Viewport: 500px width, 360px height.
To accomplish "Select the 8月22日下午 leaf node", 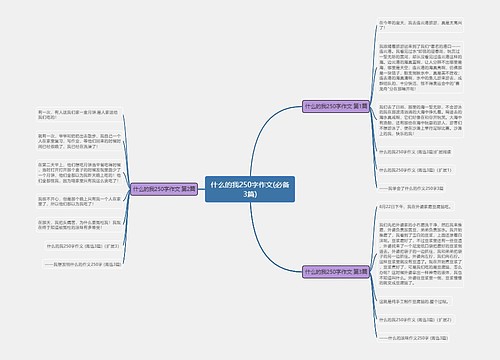I will click(415, 207).
